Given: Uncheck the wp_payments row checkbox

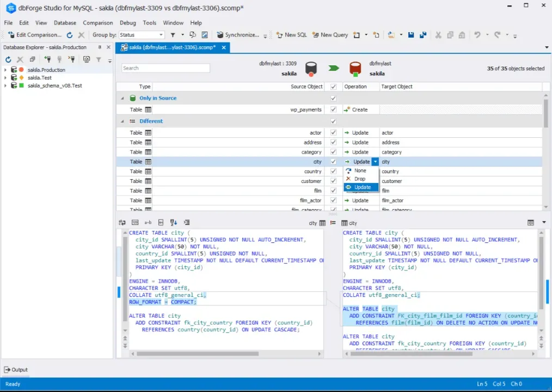Looking at the screenshot, I should coord(333,109).
